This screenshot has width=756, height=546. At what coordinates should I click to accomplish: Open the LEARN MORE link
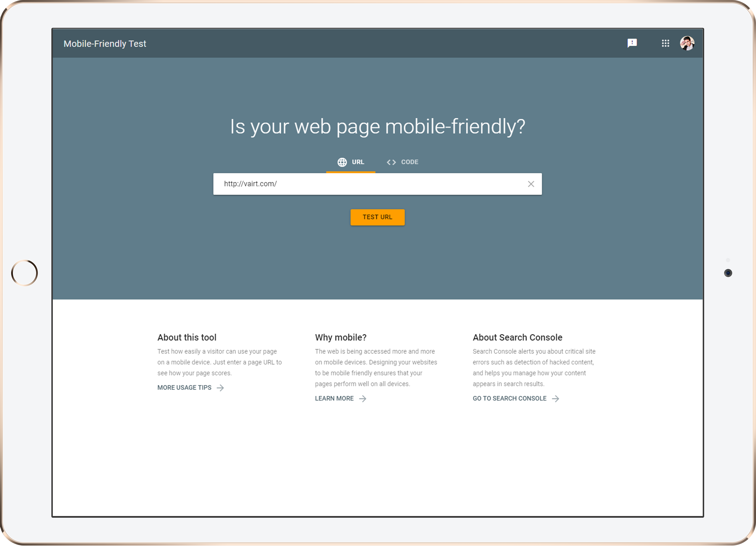(341, 399)
